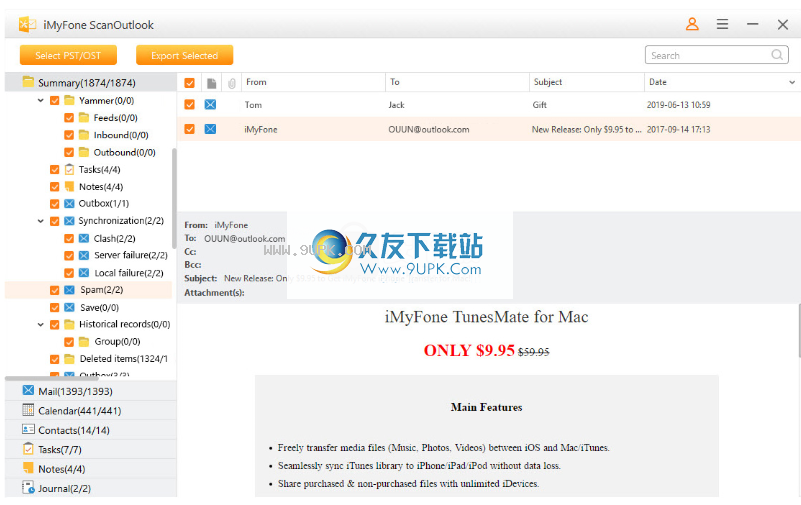Click the folder tree horizontal scrollbar
The height and width of the screenshot is (505, 801).
pos(51,378)
